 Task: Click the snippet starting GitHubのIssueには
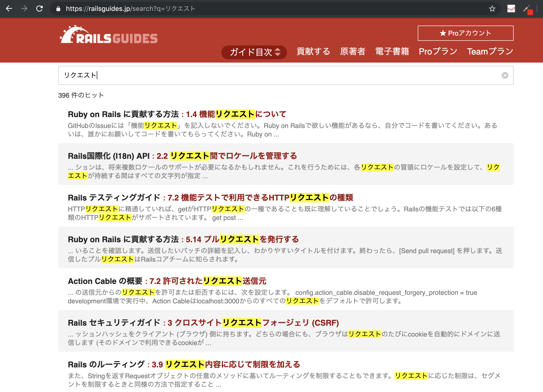click(283, 130)
